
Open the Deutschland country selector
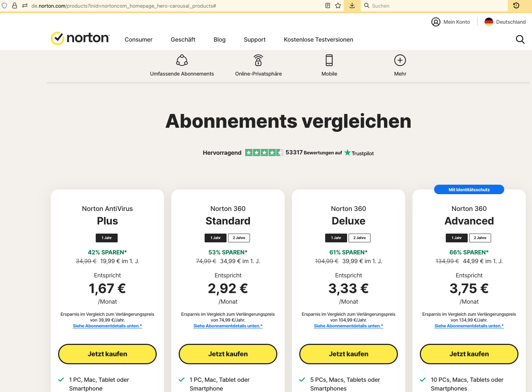pyautogui.click(x=505, y=22)
